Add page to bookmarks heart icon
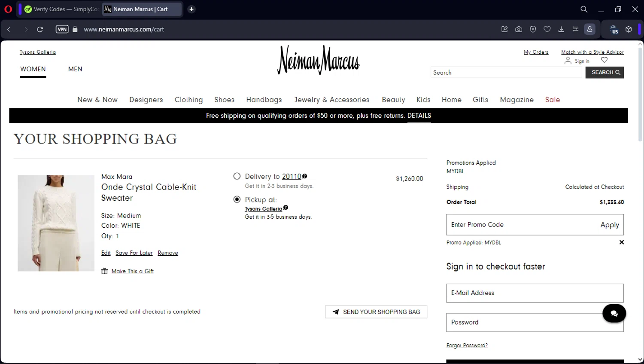 [x=547, y=29]
